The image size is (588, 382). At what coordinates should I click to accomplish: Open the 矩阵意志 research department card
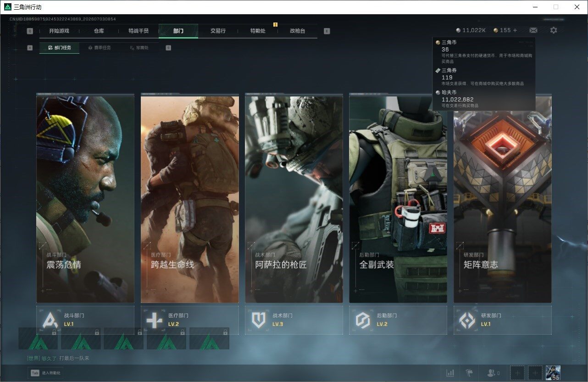coord(503,199)
